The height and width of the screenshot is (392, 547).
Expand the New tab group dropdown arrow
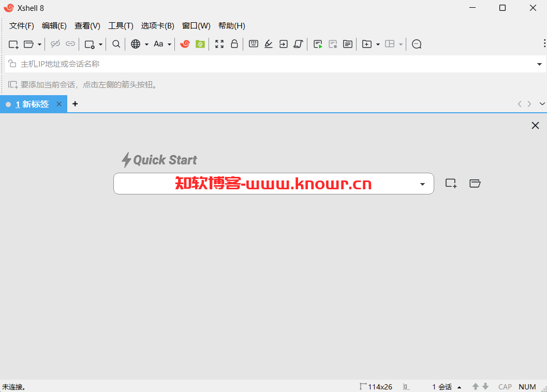pyautogui.click(x=378, y=44)
